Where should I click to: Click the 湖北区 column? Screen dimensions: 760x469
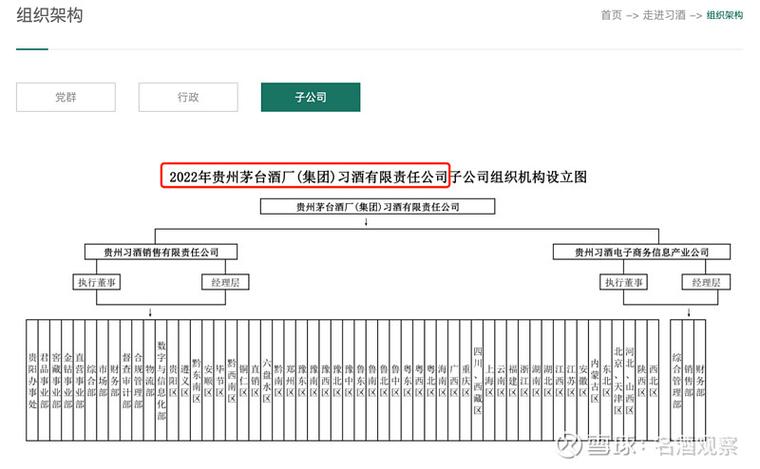click(x=547, y=380)
